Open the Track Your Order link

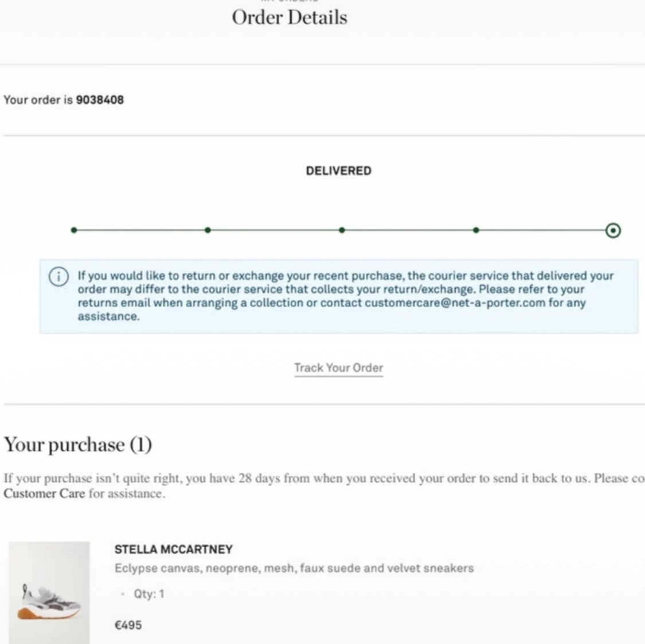[x=338, y=368]
